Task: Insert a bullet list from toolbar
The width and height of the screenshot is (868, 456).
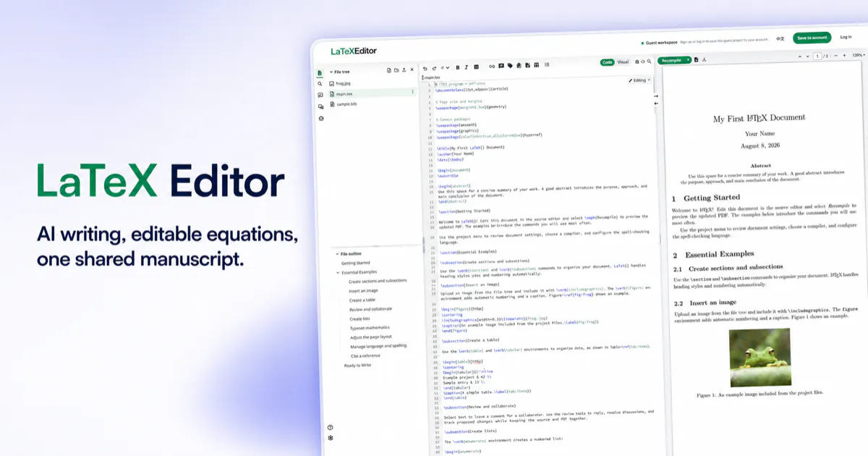Action: (547, 64)
